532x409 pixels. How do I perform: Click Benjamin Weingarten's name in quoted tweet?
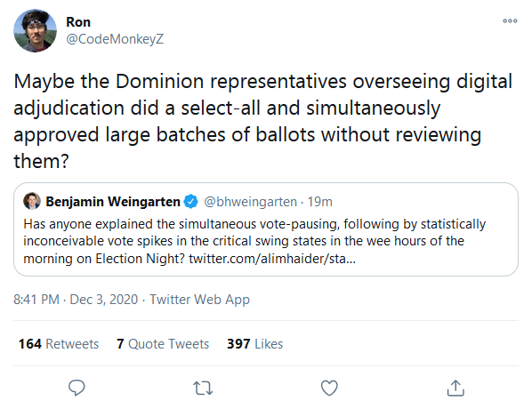[113, 202]
